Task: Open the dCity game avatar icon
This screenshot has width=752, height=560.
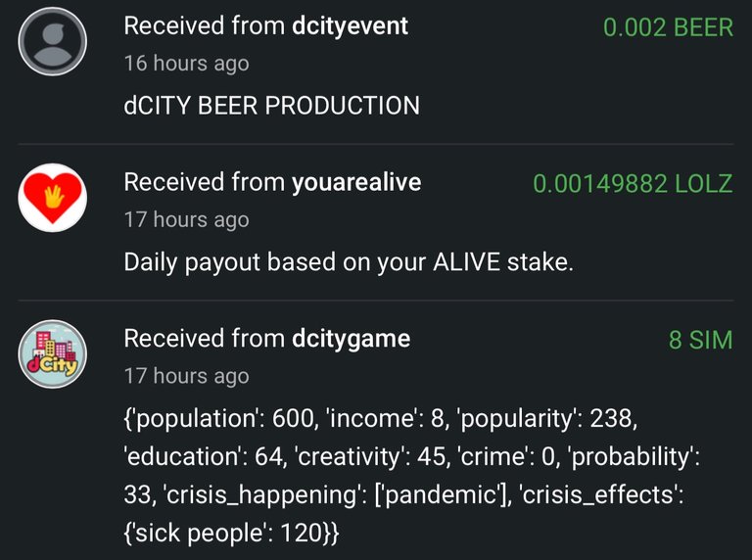Action: (x=53, y=353)
